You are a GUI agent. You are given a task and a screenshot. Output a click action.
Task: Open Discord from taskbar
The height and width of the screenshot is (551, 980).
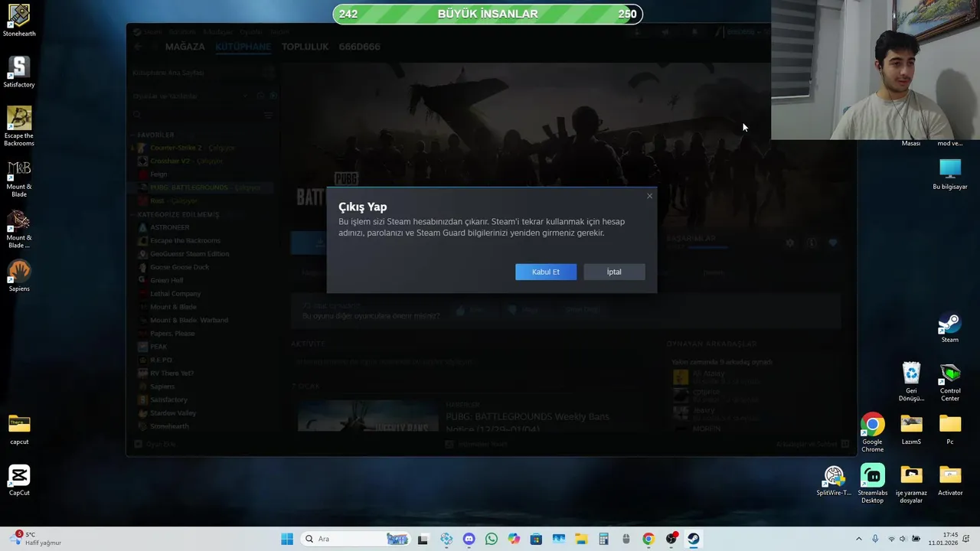pos(469,539)
